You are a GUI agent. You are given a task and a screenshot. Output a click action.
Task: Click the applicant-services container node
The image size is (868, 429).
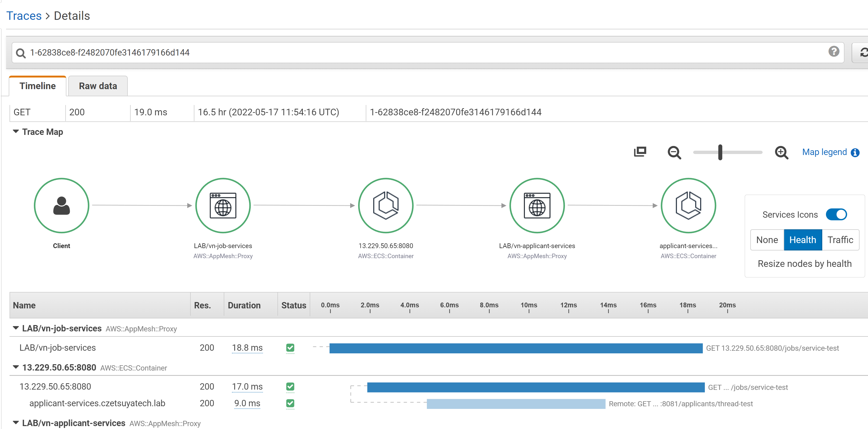tap(688, 206)
